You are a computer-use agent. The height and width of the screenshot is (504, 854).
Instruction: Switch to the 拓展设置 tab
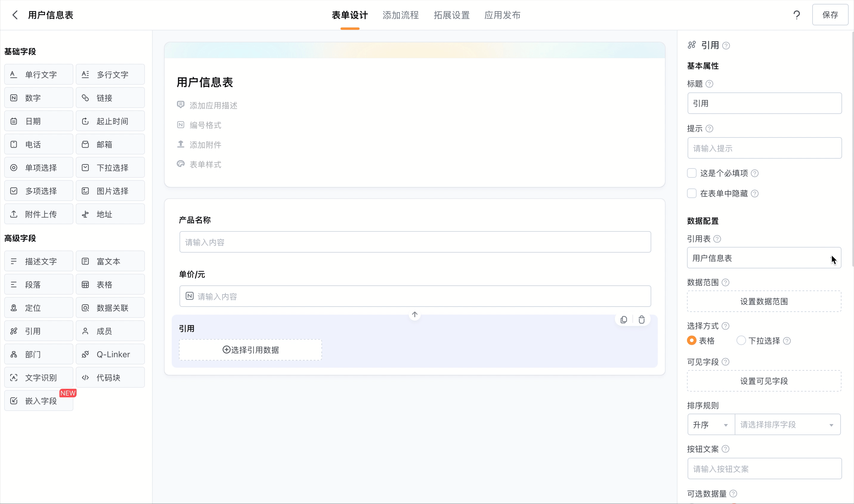(452, 15)
